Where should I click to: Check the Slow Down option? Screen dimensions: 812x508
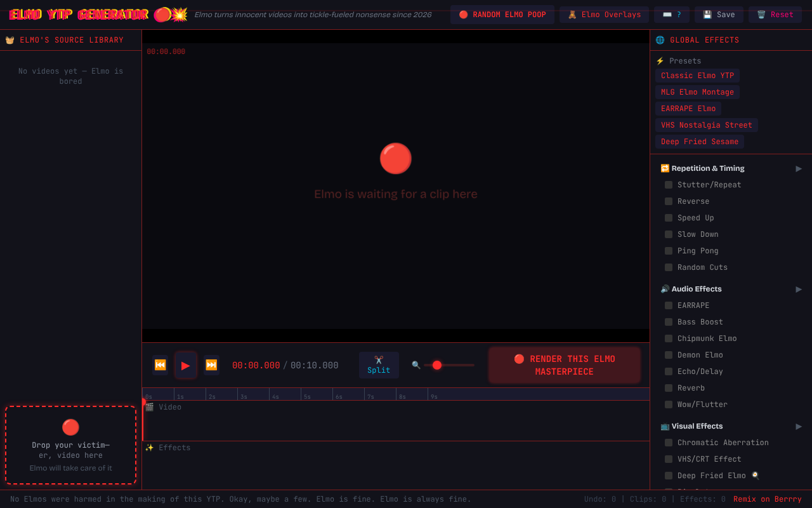(x=669, y=234)
